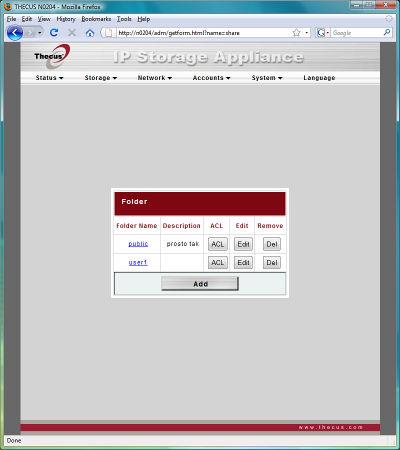Open the Accounts navigation menu
This screenshot has height=450, width=400.
[x=211, y=78]
